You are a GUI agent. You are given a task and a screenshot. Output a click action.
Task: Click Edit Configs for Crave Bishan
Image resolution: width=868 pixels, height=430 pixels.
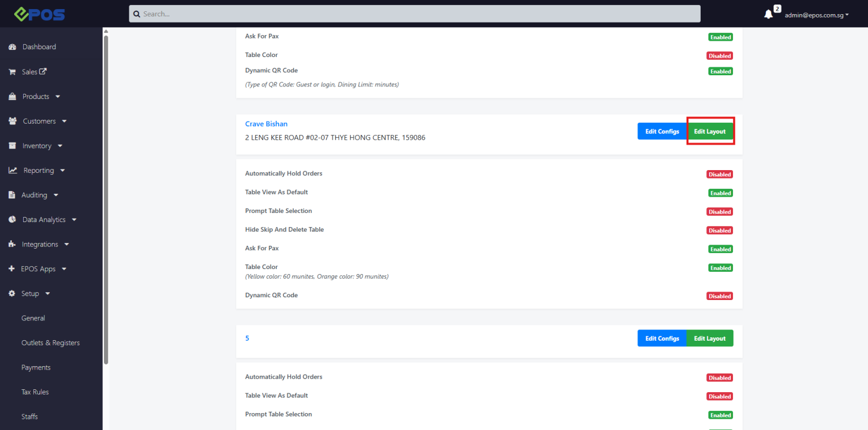click(x=662, y=131)
